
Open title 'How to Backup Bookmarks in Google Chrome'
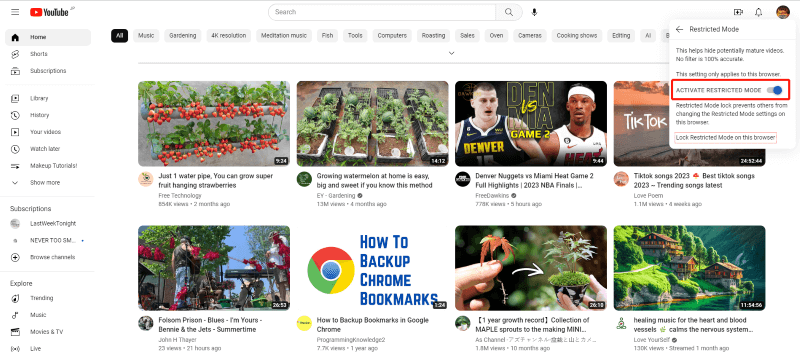pos(372,325)
